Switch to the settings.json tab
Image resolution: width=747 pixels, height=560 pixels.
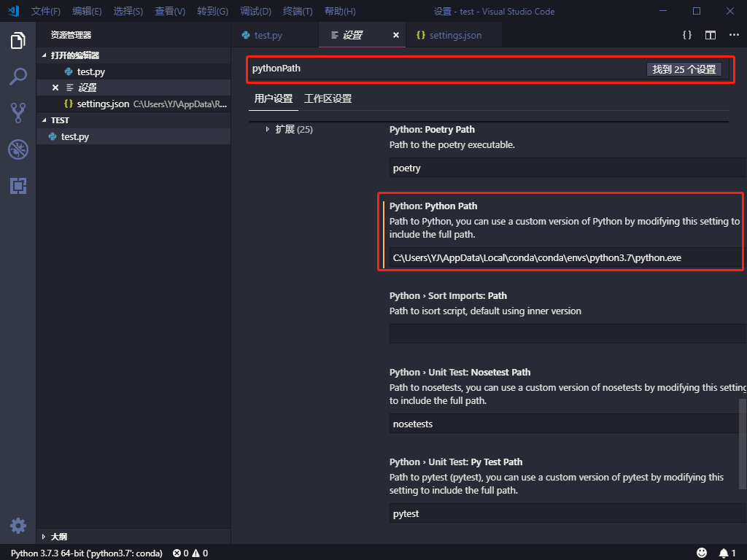click(x=454, y=34)
